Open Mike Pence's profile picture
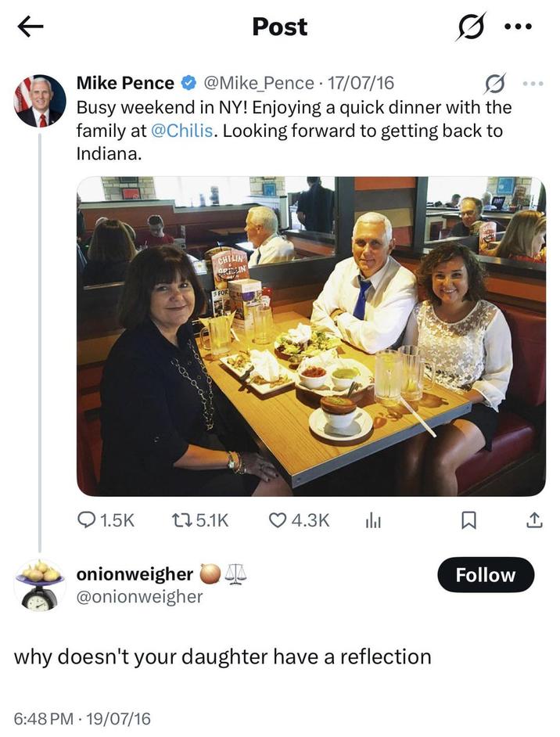560x737 pixels. point(38,102)
